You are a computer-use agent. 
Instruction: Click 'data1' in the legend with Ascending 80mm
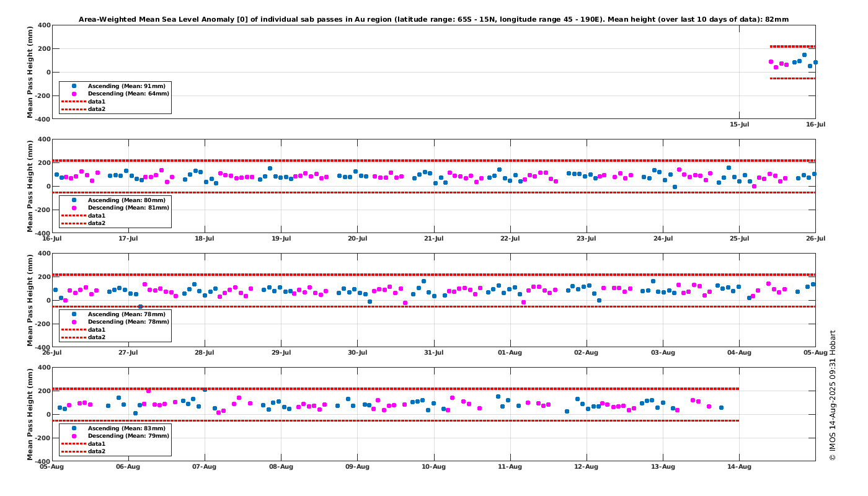coord(97,216)
